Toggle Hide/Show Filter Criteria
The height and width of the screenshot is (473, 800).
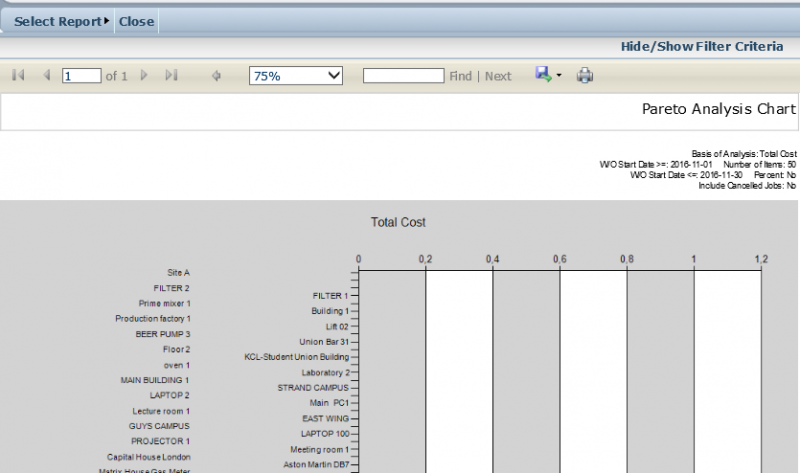[701, 47]
